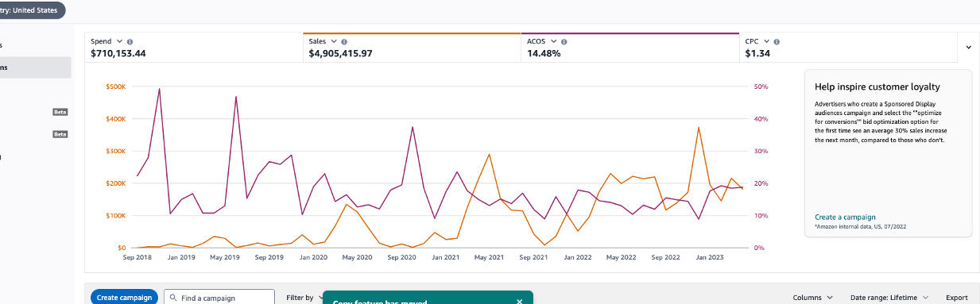Click the highlighted sidebar menu item

(x=35, y=67)
